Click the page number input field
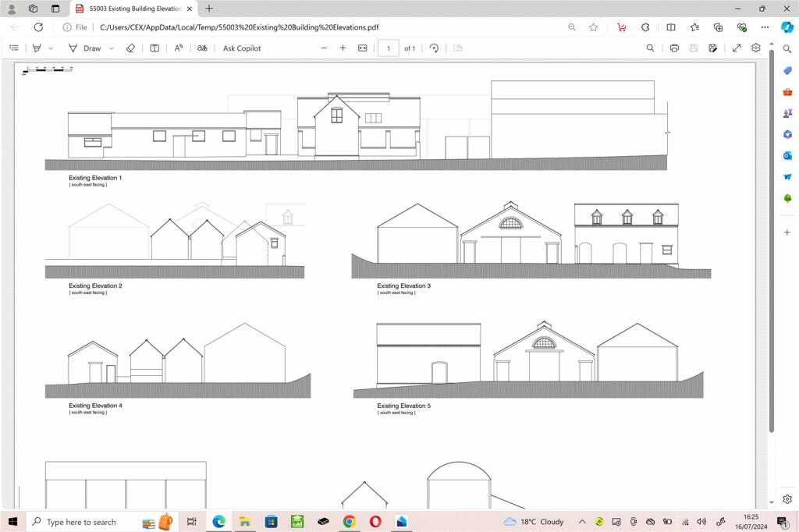This screenshot has width=799, height=532. (388, 48)
